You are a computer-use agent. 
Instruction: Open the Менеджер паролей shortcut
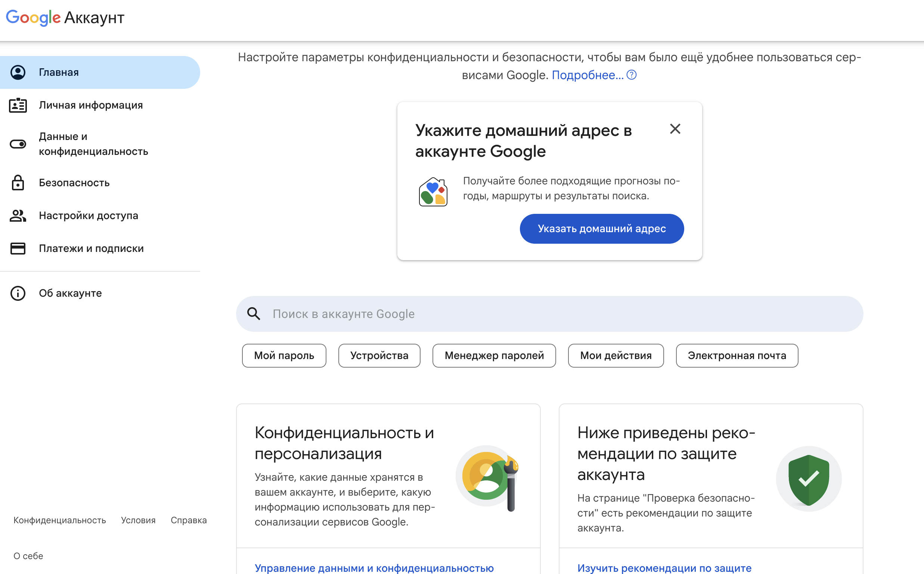click(x=494, y=356)
